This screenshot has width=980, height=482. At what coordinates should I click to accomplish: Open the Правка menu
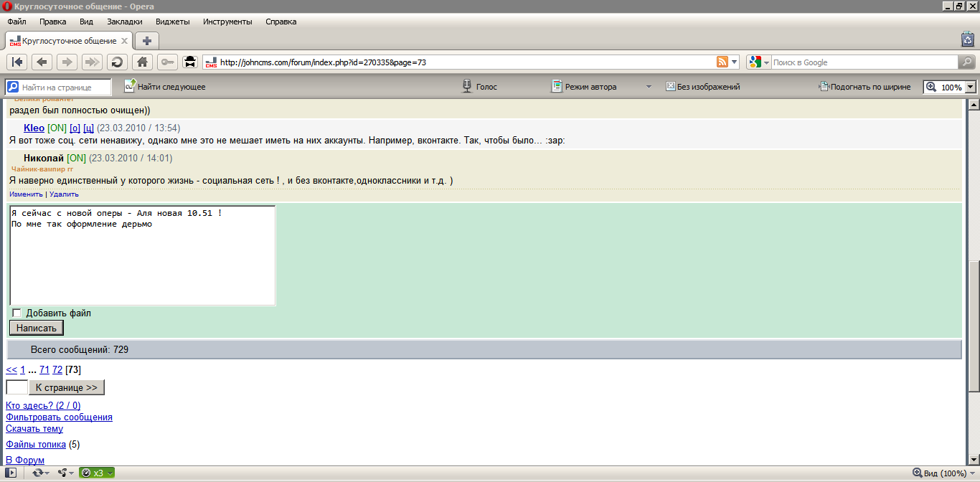(53, 22)
